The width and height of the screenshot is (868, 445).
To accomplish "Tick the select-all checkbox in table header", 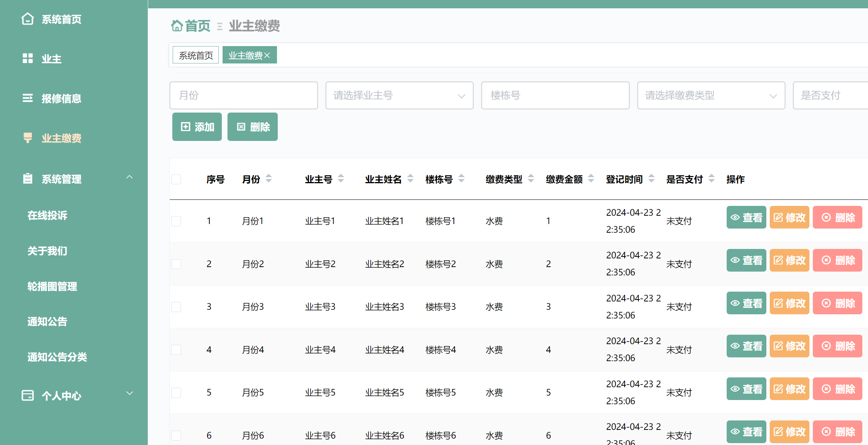I will pyautogui.click(x=176, y=179).
